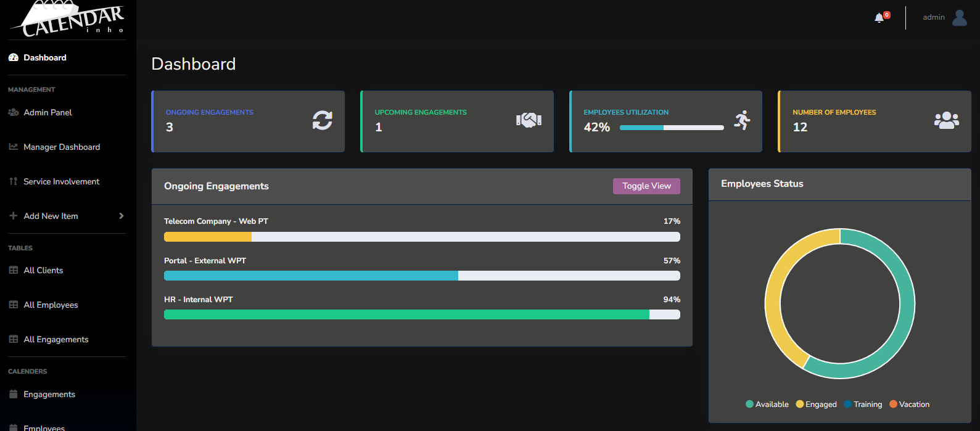Click the Dashboard page heading
The width and height of the screenshot is (980, 431).
tap(194, 64)
